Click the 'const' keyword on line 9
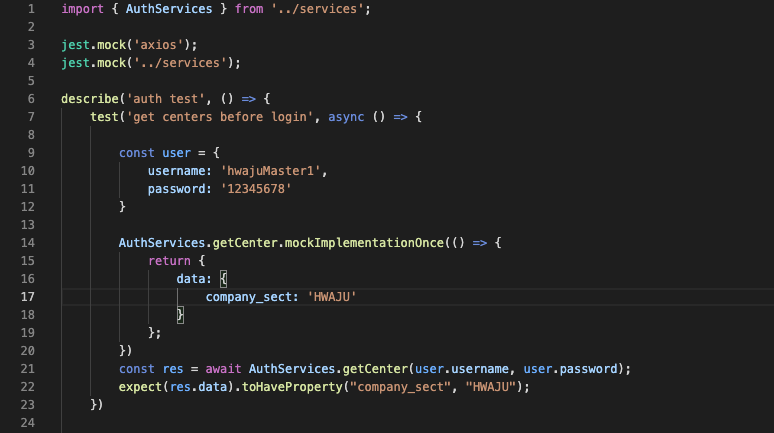Viewport: 774px width, 433px height. (137, 153)
